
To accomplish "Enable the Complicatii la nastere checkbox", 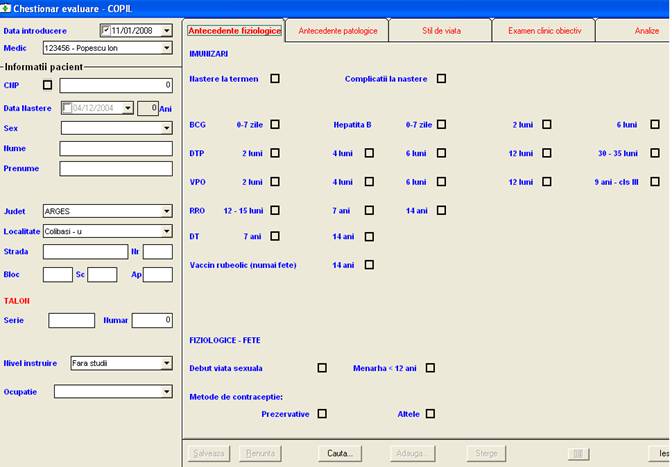I will click(442, 79).
